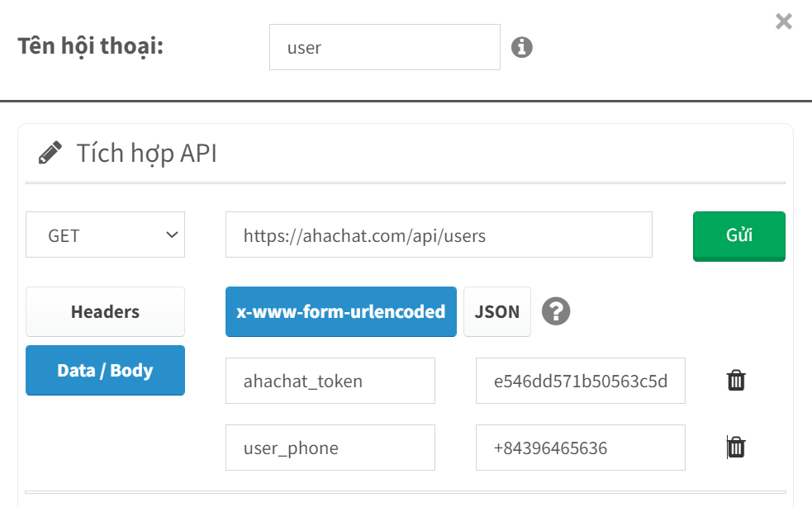Switch body format to JSON

497,312
